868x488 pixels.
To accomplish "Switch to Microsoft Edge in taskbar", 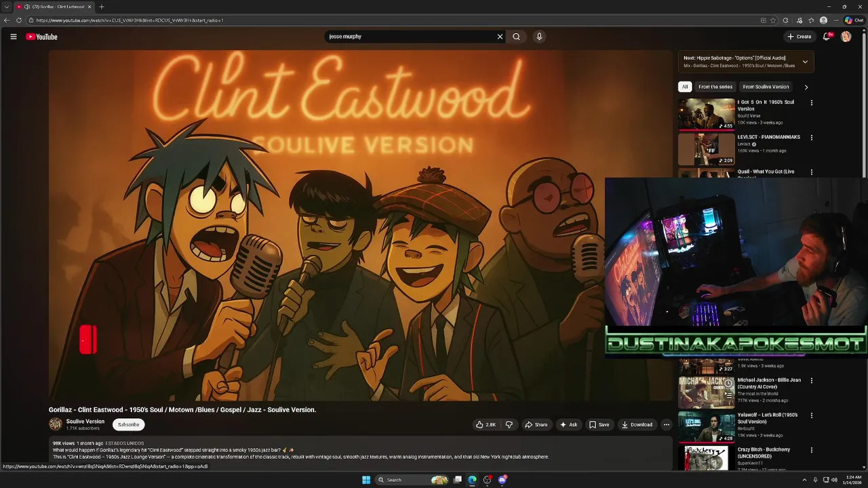I will coord(472,480).
